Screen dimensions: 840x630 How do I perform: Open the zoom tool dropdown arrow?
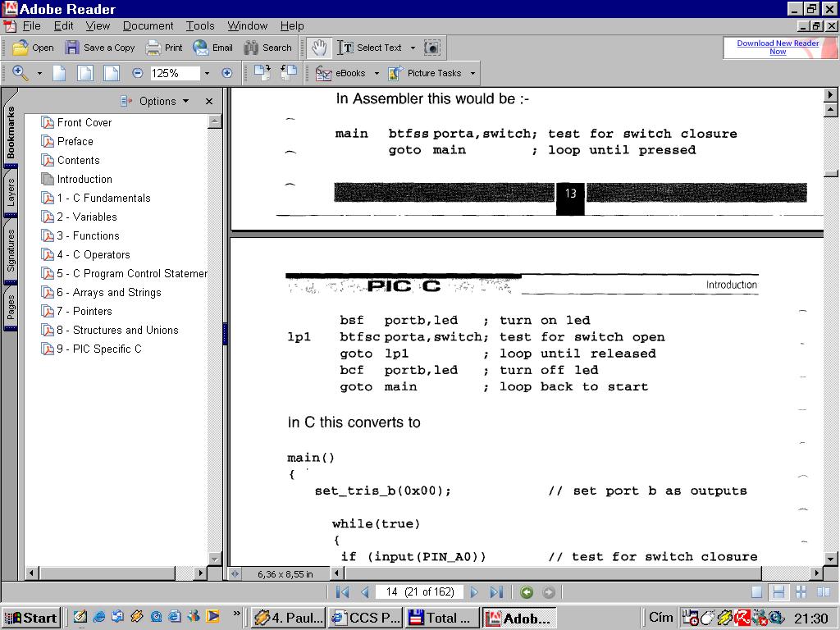tap(39, 73)
